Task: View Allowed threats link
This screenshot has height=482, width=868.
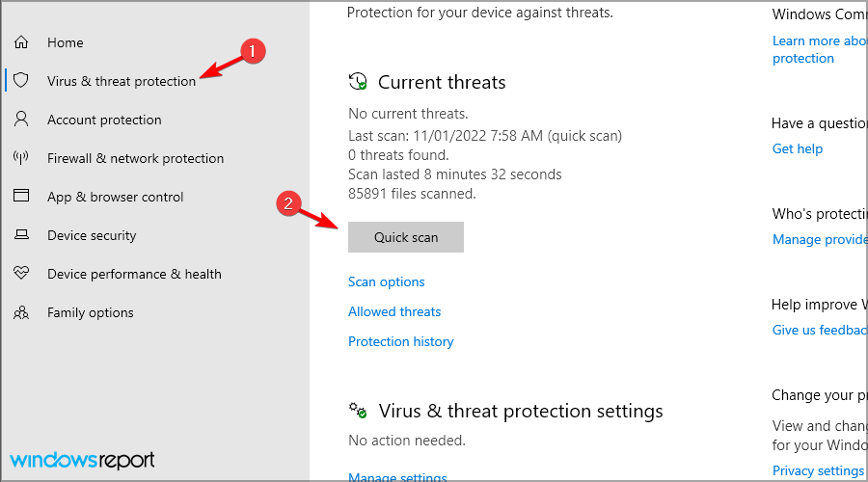Action: 394,311
